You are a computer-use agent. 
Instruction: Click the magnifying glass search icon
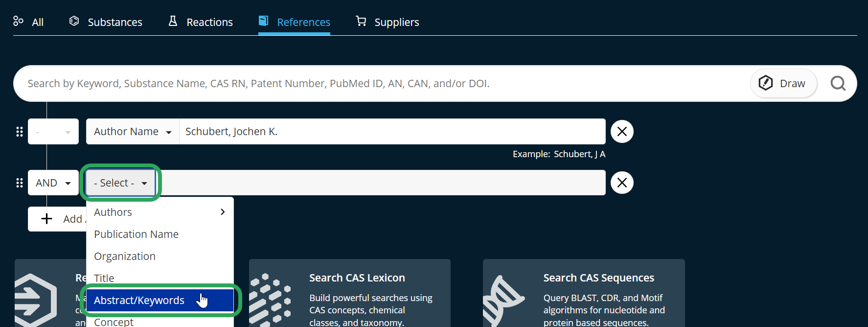[x=838, y=84]
